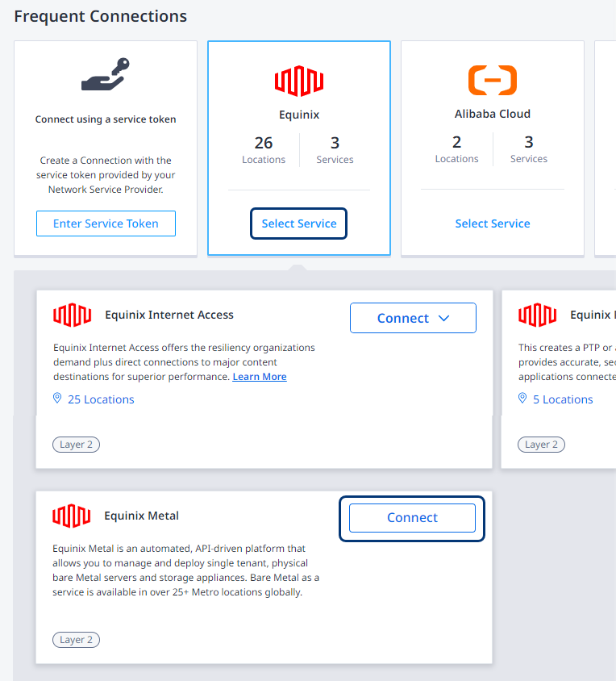Screen dimensions: 616x681
Task: Click the Equinix Metal logo
Action: pyautogui.click(x=71, y=516)
